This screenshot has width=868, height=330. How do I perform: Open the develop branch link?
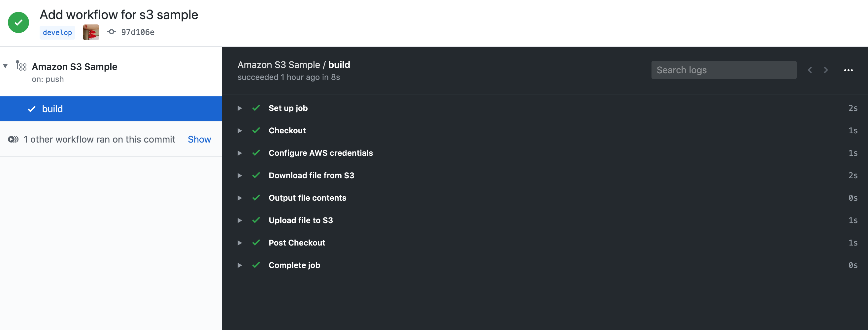tap(57, 33)
